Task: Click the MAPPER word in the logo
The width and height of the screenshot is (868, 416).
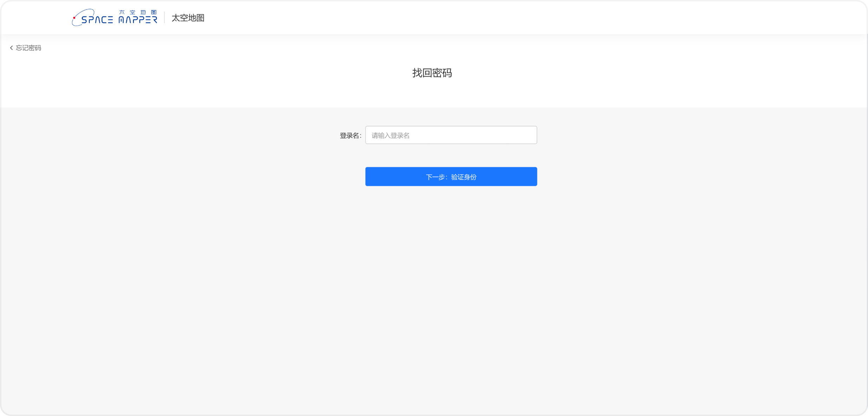Action: pyautogui.click(x=138, y=20)
